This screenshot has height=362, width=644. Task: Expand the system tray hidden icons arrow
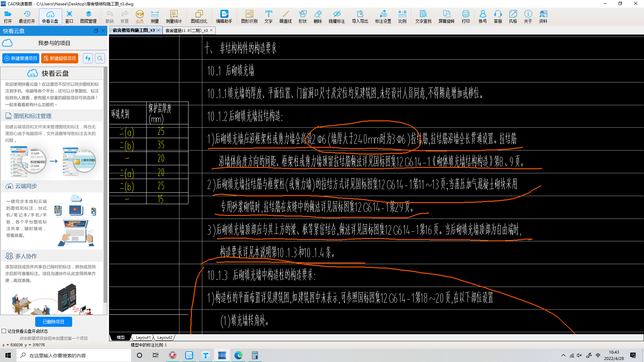pyautogui.click(x=563, y=355)
